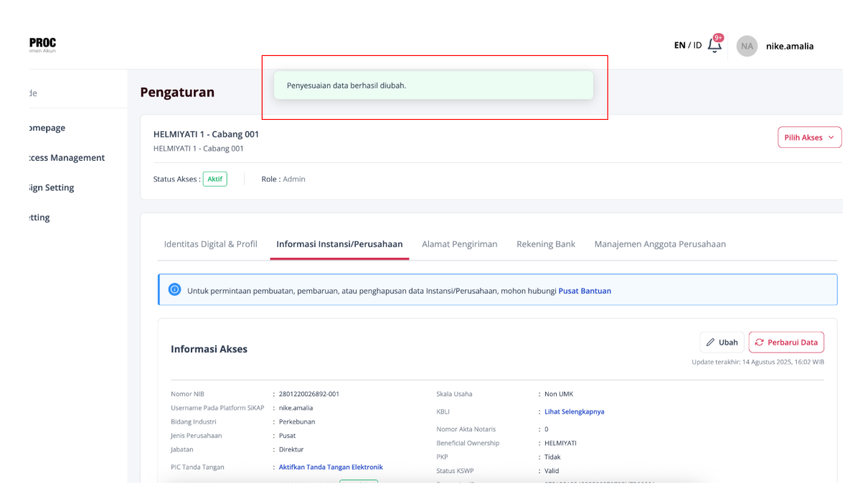Switch language to EN

coord(680,45)
